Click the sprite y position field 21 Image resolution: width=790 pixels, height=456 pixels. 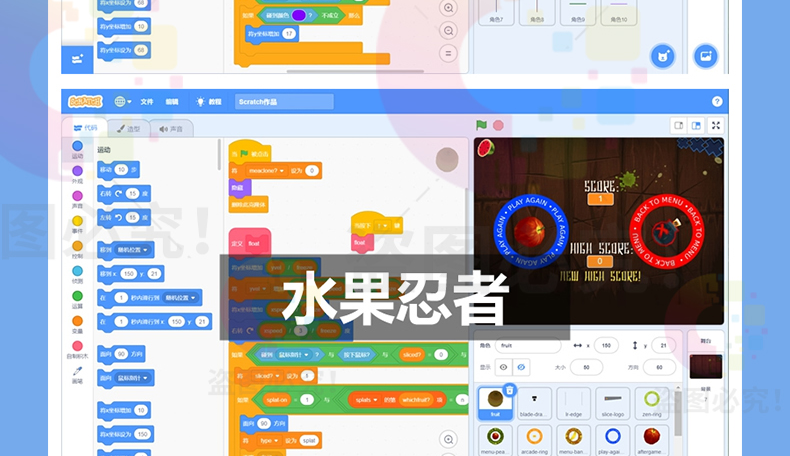click(664, 346)
